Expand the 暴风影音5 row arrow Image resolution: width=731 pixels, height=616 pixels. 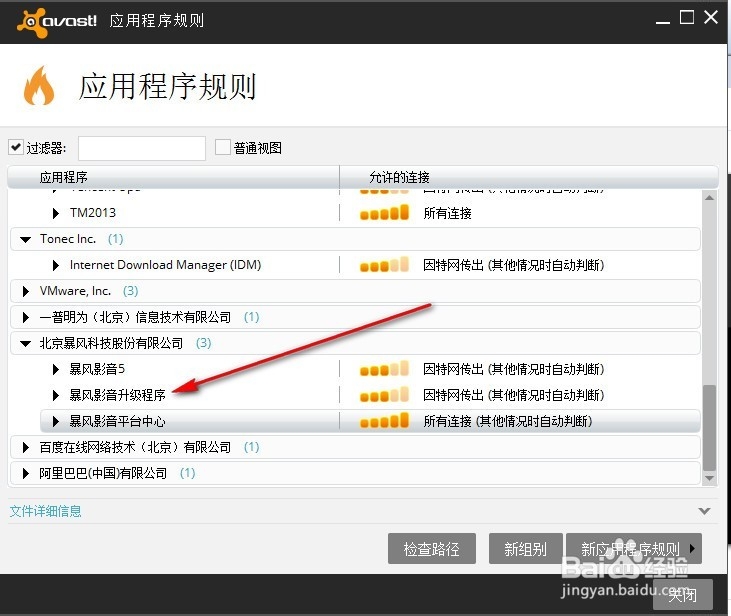(56, 370)
